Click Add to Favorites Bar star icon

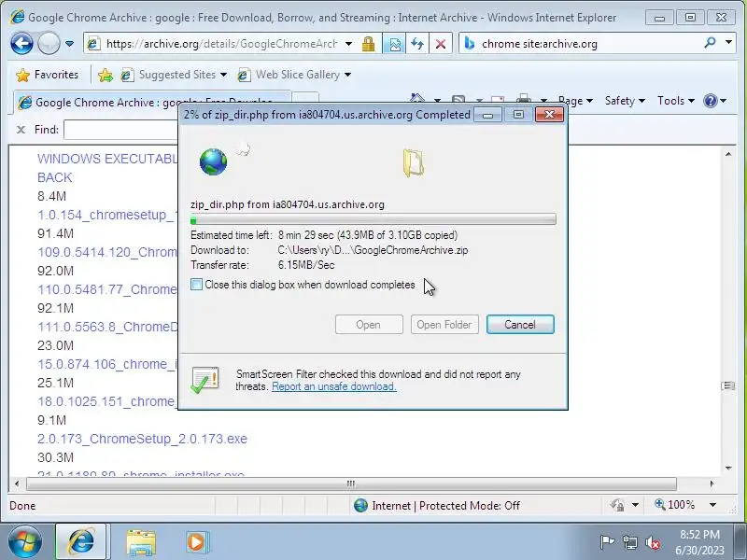[106, 75]
